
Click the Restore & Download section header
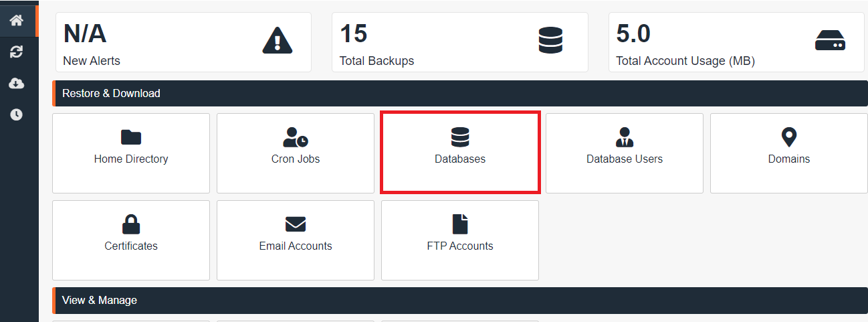click(111, 94)
